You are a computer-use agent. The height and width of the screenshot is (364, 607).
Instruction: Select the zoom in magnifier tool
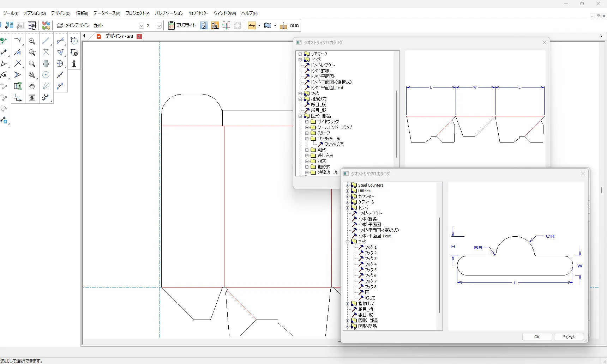(x=32, y=41)
